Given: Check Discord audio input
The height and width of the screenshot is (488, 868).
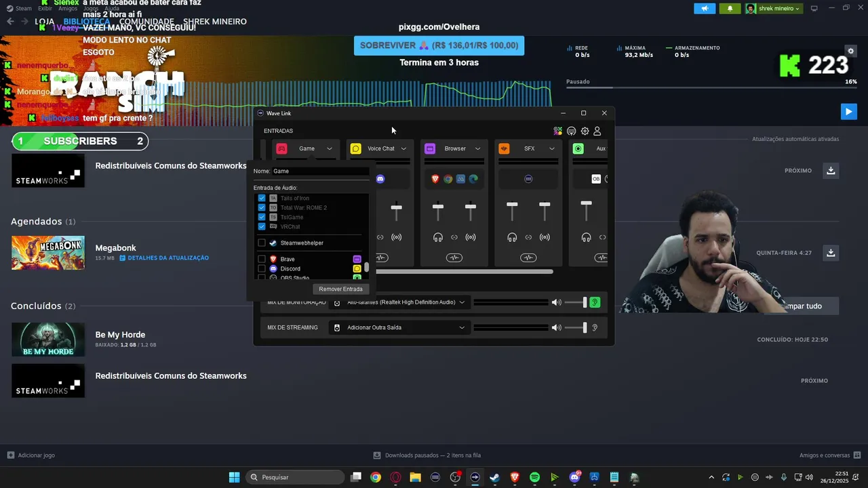Looking at the screenshot, I should (x=262, y=268).
